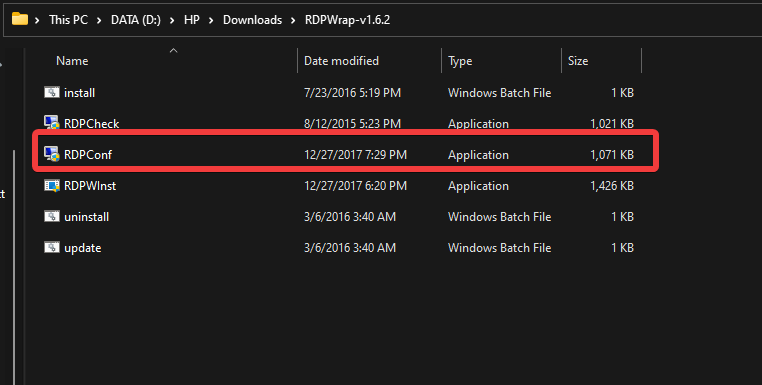Go to the Downloads breadcrumb
Viewport: 762px width, 385px height.
[x=252, y=20]
